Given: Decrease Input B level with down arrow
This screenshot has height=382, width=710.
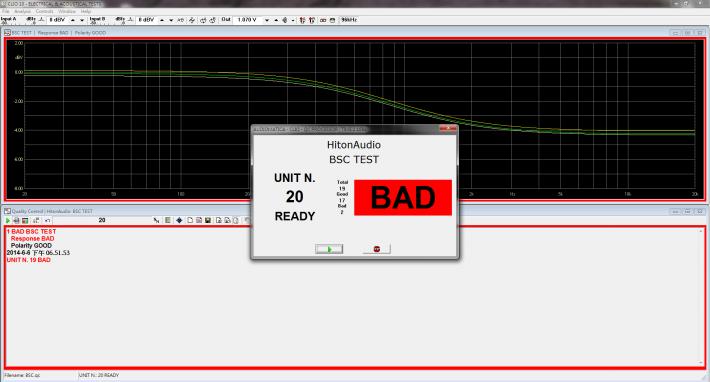Looking at the screenshot, I should pyautogui.click(x=171, y=20).
